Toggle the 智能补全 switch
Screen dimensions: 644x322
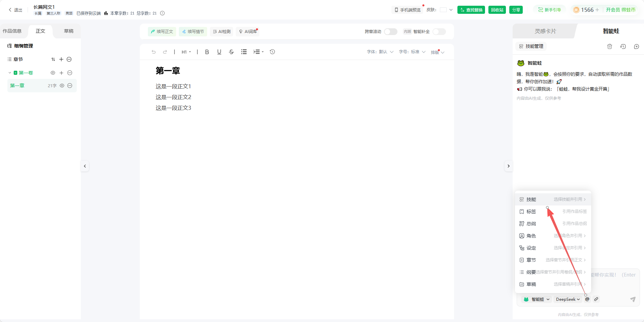click(439, 32)
